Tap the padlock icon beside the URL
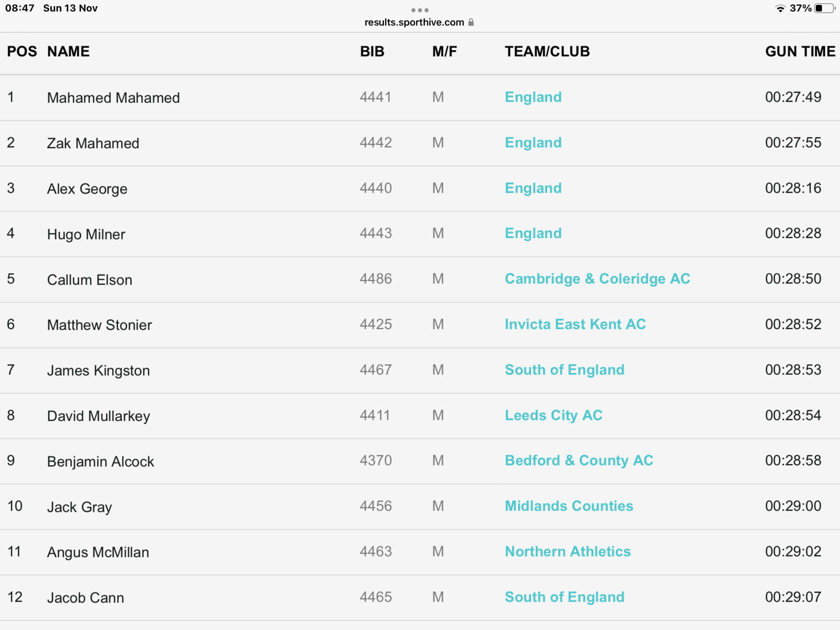The image size is (840, 630). point(471,22)
